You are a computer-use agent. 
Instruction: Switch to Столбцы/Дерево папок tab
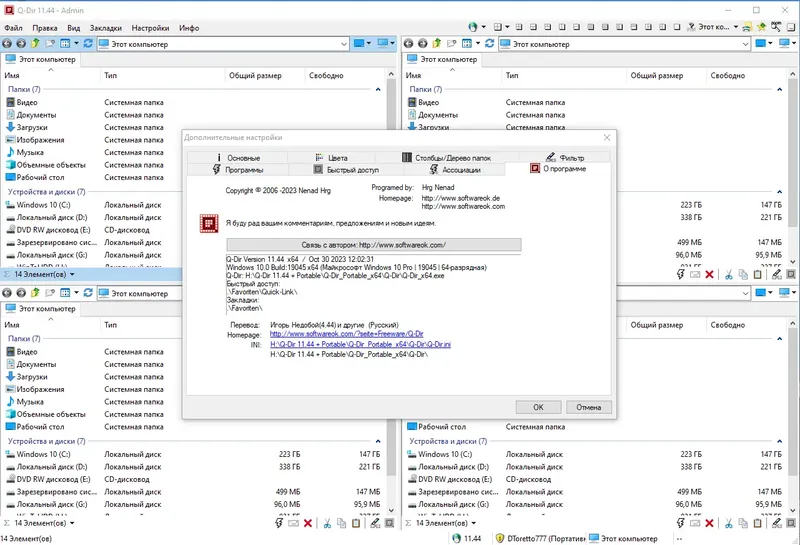point(446,158)
